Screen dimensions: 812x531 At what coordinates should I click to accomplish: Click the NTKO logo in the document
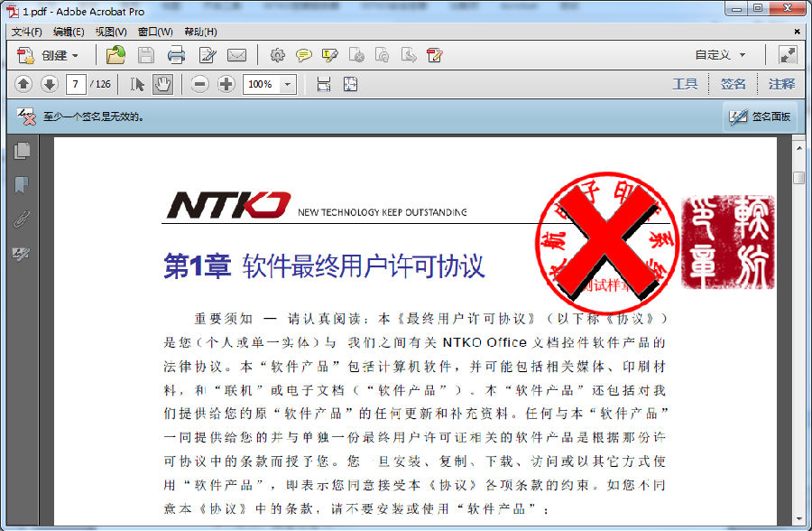tap(228, 205)
